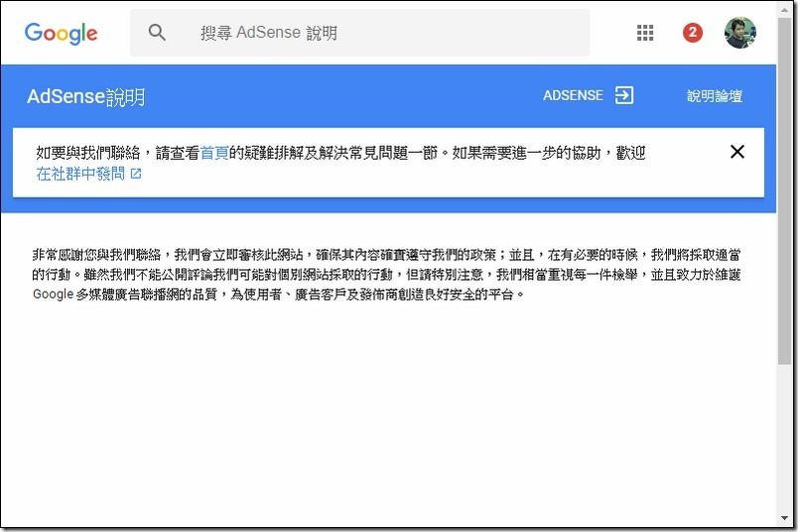Viewport: 798px width, 532px height.
Task: Click the magnifier search icon
Action: click(157, 33)
